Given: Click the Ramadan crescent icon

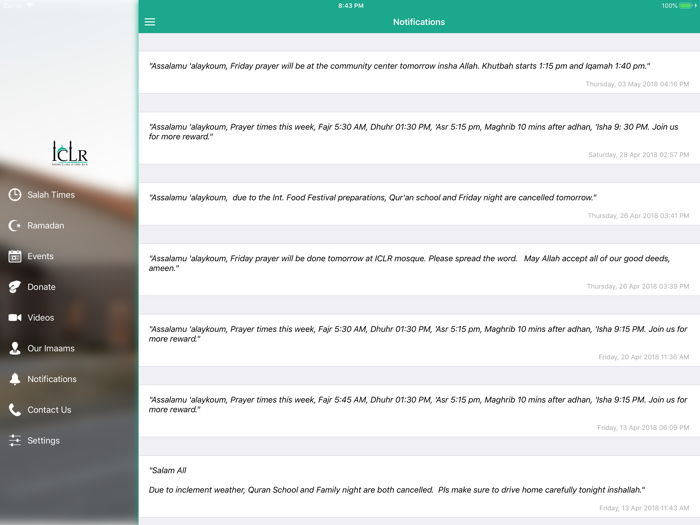Looking at the screenshot, I should [x=15, y=225].
